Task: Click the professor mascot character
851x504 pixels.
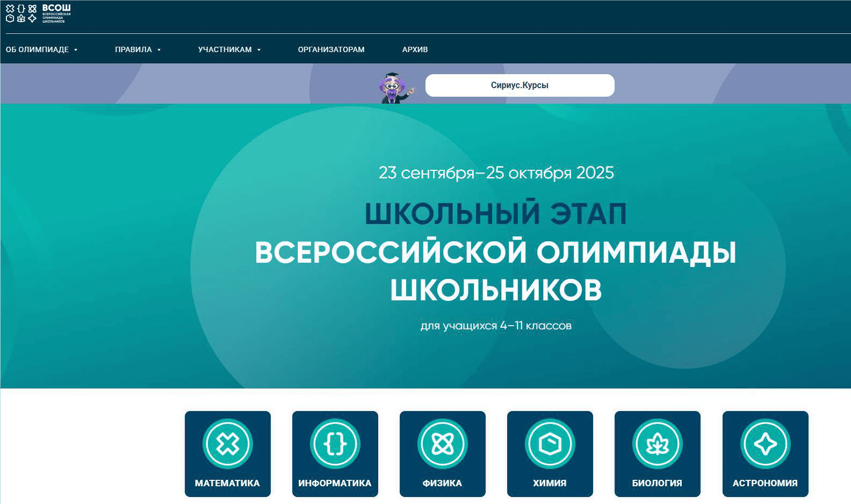Action: pos(395,88)
